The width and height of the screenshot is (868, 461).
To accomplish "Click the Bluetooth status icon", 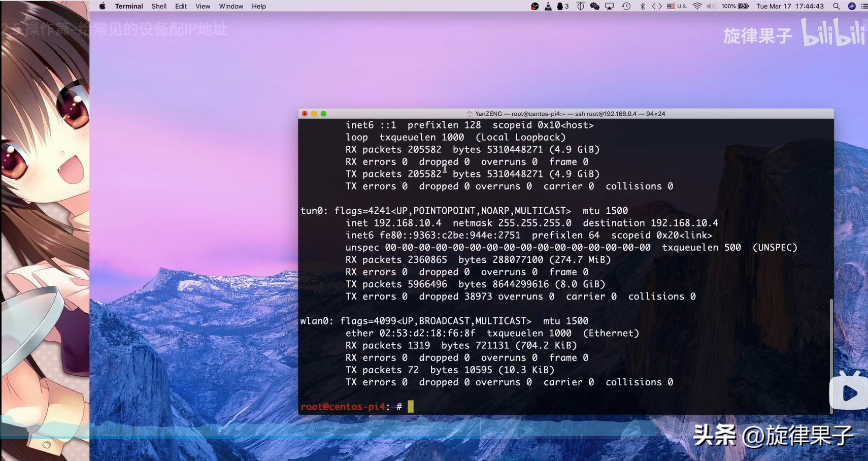I will point(642,6).
